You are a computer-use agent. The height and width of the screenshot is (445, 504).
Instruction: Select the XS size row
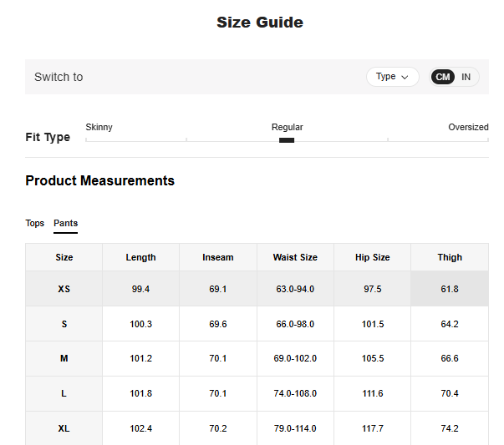point(64,289)
